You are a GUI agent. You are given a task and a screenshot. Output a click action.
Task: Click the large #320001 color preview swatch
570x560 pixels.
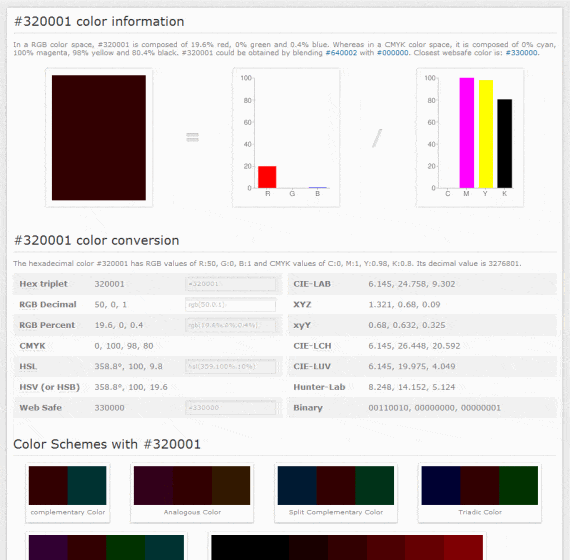click(99, 137)
